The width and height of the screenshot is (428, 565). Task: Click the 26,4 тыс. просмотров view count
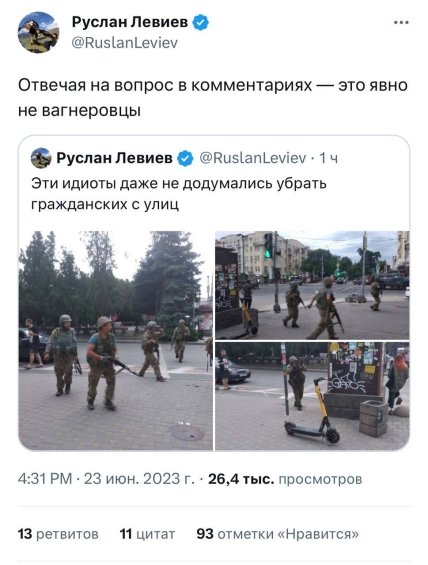(x=285, y=479)
